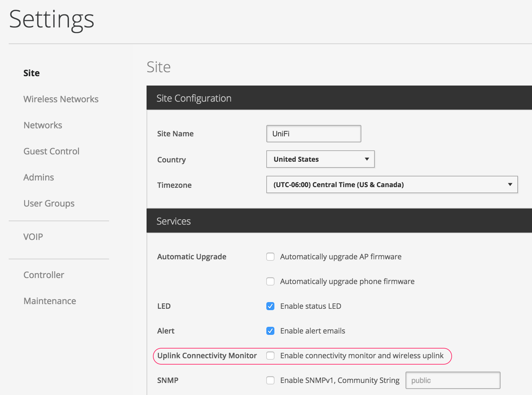The height and width of the screenshot is (395, 532).
Task: Enable connectivity monitor and wireless uplink
Action: click(x=270, y=356)
